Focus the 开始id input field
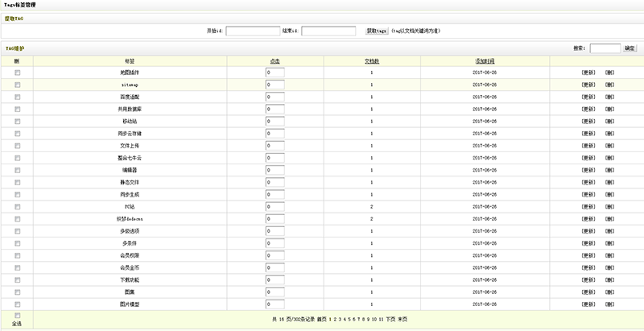 pyautogui.click(x=252, y=31)
